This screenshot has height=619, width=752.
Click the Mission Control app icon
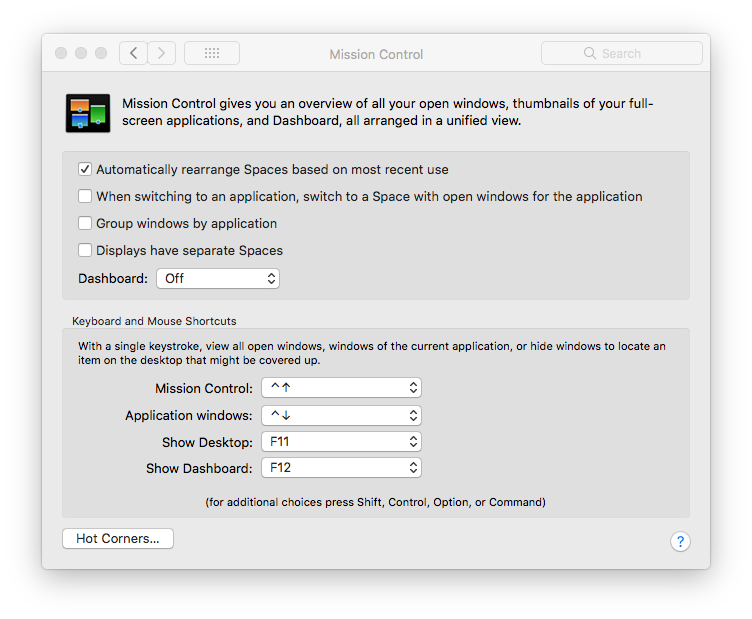point(88,113)
